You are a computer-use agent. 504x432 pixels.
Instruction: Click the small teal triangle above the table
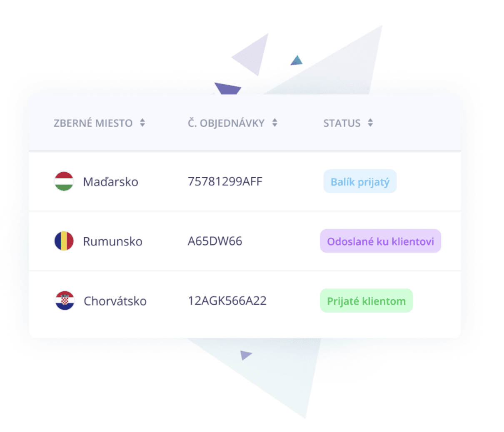(x=297, y=60)
